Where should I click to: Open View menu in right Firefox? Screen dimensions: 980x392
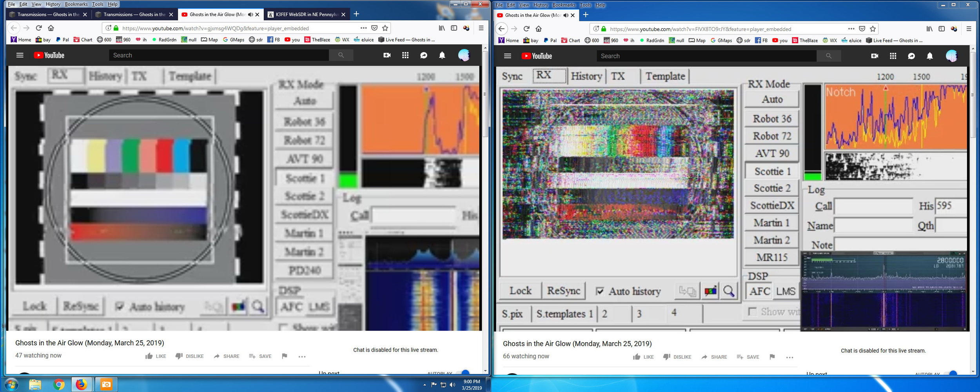pyautogui.click(x=524, y=5)
